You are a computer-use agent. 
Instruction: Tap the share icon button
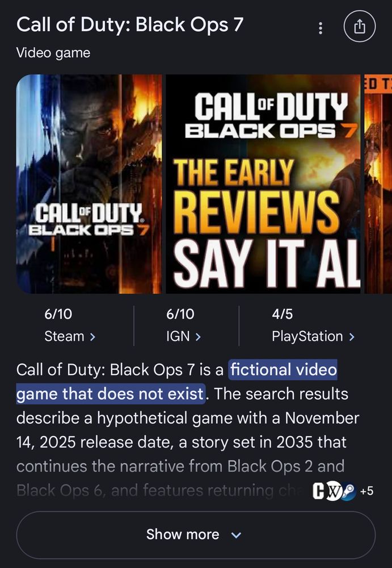(x=359, y=27)
